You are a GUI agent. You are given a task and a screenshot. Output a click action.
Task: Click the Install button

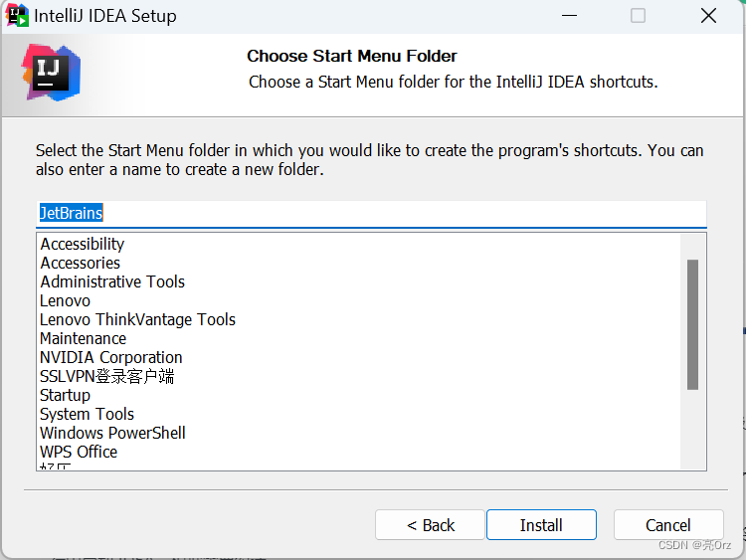[x=541, y=525]
